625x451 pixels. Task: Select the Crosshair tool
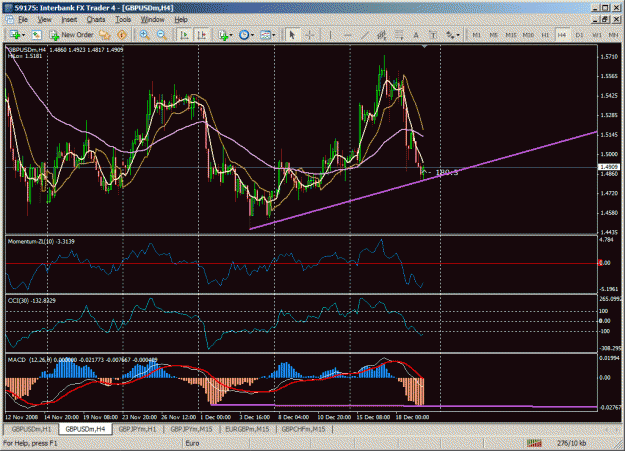(x=309, y=35)
